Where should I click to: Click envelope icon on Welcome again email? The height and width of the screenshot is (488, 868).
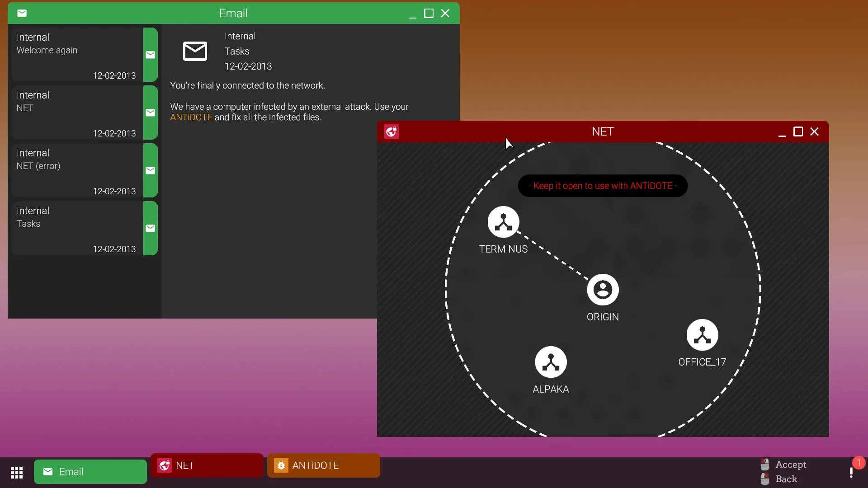click(x=151, y=55)
